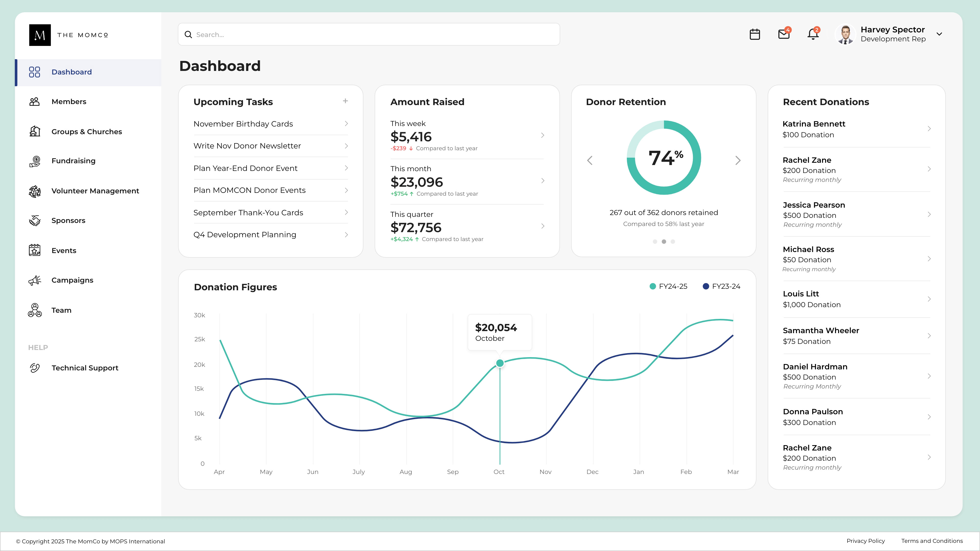Open Events in the sidebar
This screenshot has width=980, height=551.
64,251
